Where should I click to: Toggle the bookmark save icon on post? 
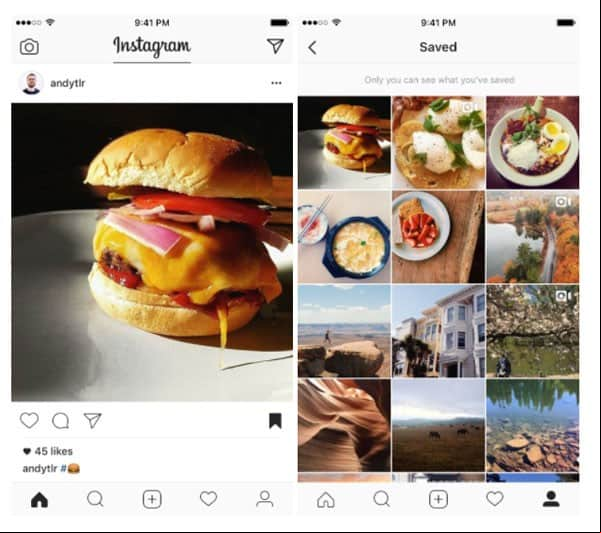pyautogui.click(x=275, y=421)
